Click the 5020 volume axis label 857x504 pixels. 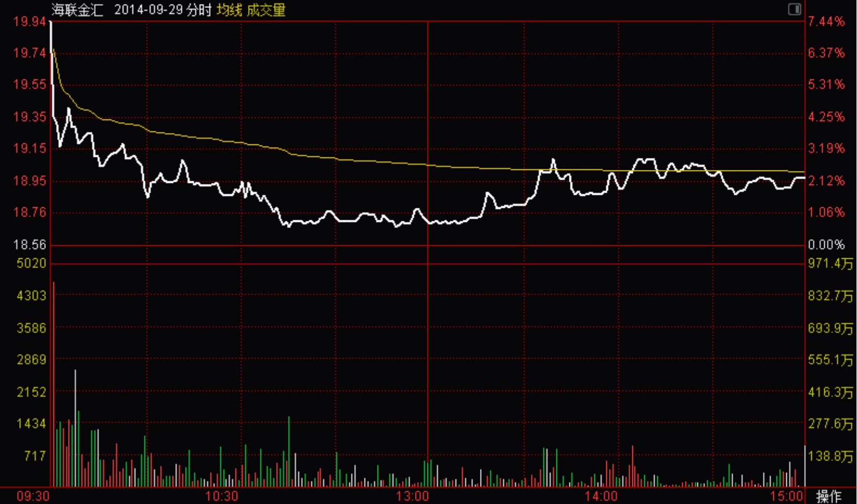click(31, 263)
